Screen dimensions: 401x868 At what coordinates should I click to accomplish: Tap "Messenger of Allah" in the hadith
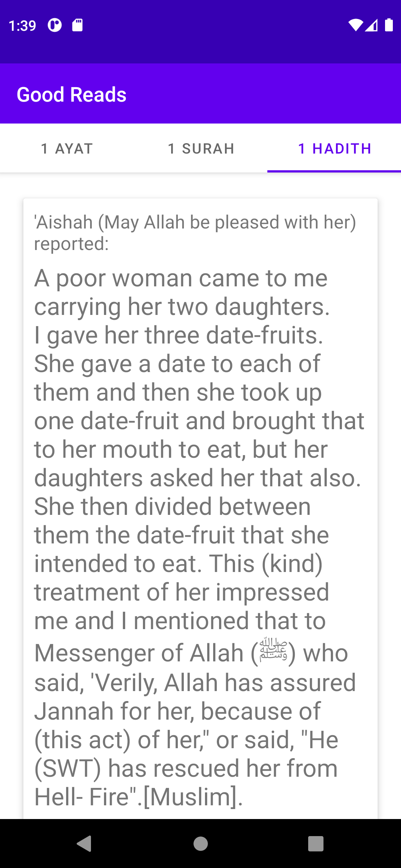coord(139,653)
